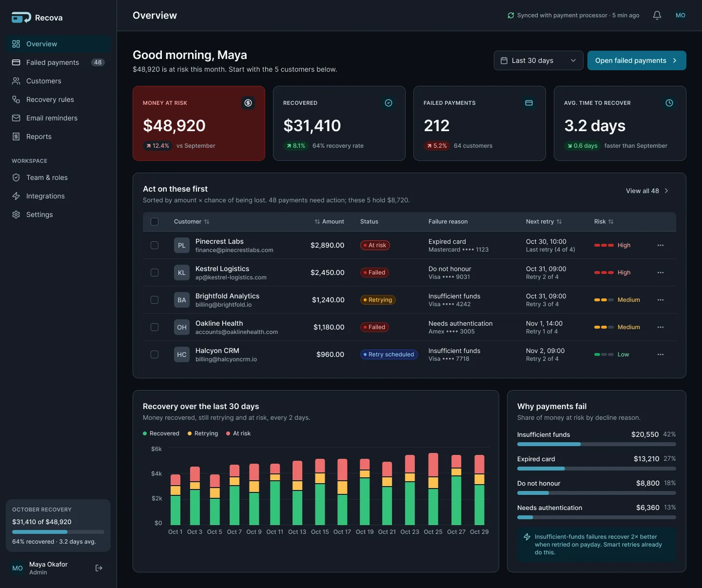702x588 pixels.
Task: Sort table by Customer column
Action: pyautogui.click(x=192, y=222)
